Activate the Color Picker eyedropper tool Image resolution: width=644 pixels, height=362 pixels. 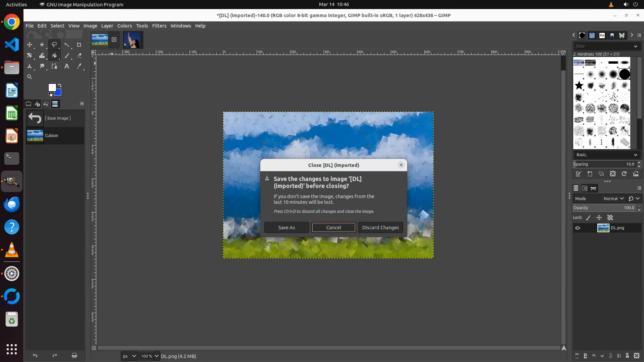pos(79,66)
